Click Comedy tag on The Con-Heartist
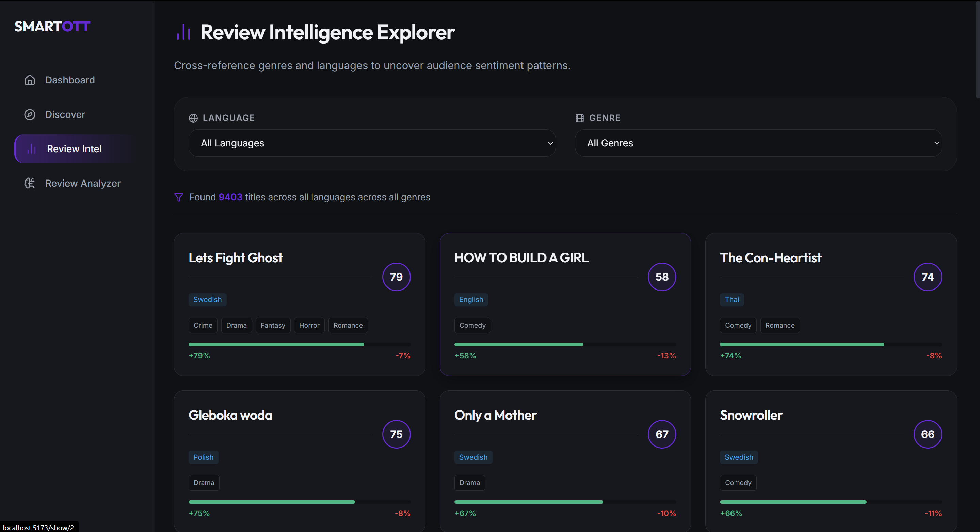This screenshot has height=532, width=980. tap(738, 325)
